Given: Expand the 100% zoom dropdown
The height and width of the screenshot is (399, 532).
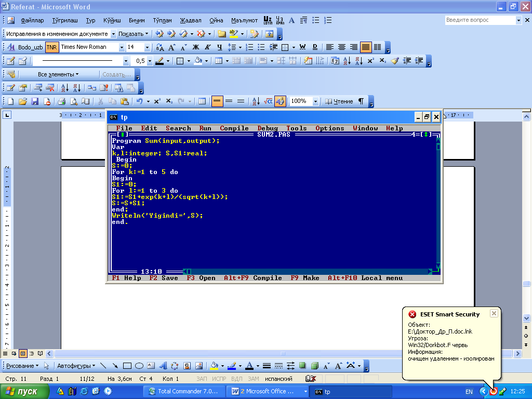Looking at the screenshot, I should (x=315, y=101).
